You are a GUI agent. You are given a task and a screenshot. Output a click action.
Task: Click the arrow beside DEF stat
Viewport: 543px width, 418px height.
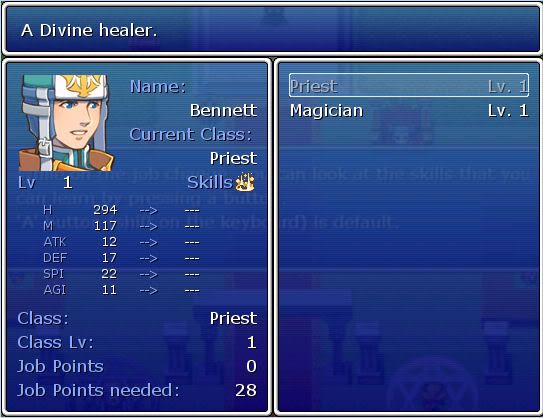click(149, 258)
